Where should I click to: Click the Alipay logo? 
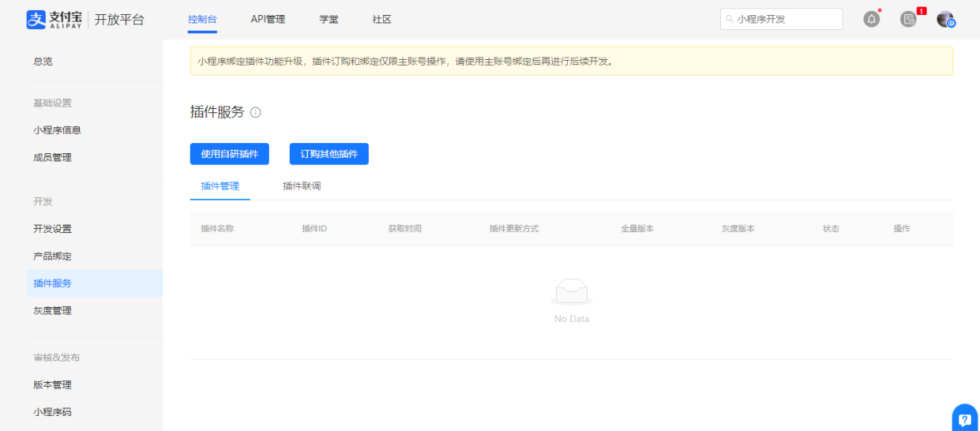(54, 19)
